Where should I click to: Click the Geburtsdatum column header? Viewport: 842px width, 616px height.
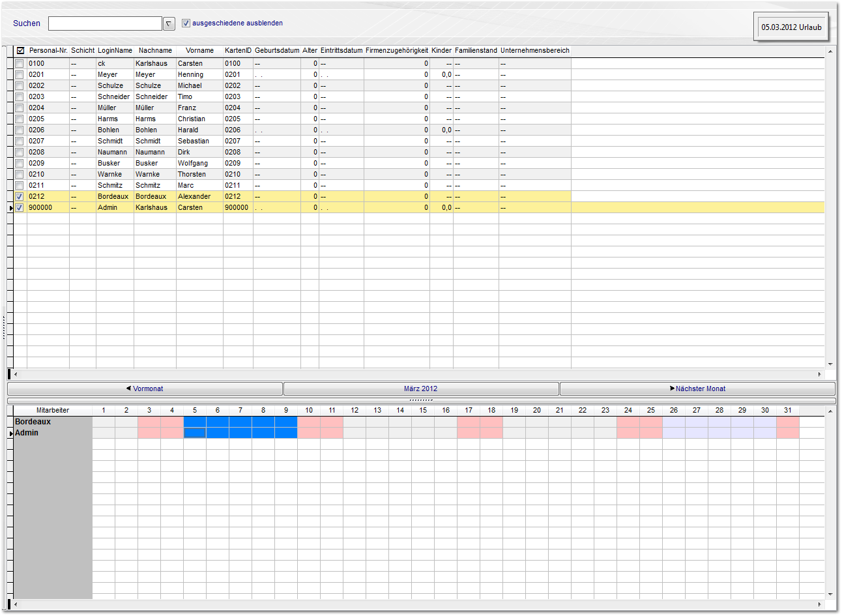(277, 50)
